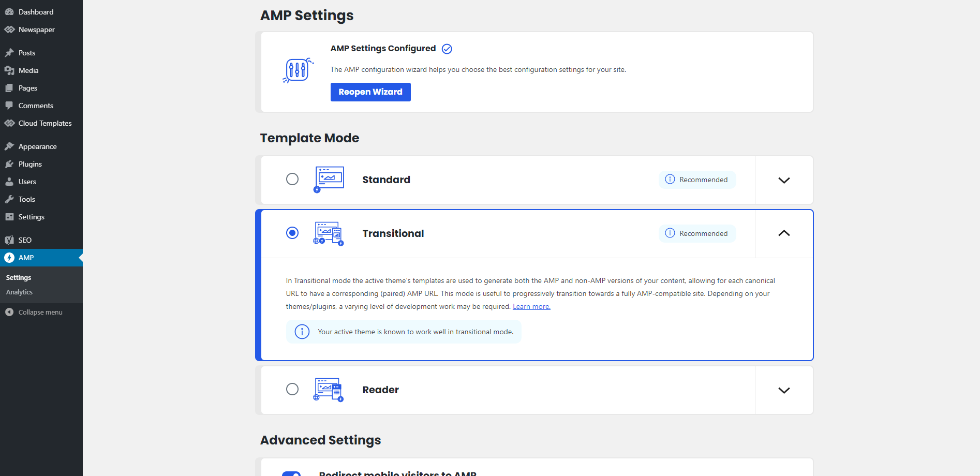
Task: Click the Transitional mode title
Action: click(x=393, y=233)
